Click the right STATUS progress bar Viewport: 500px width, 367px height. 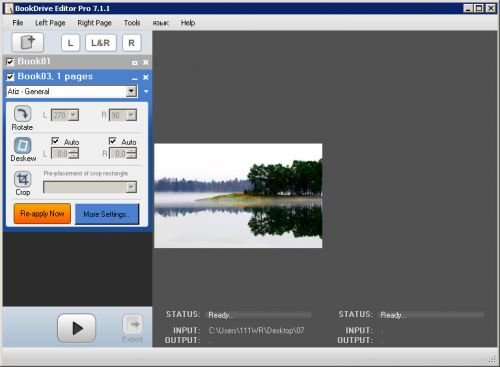432,315
